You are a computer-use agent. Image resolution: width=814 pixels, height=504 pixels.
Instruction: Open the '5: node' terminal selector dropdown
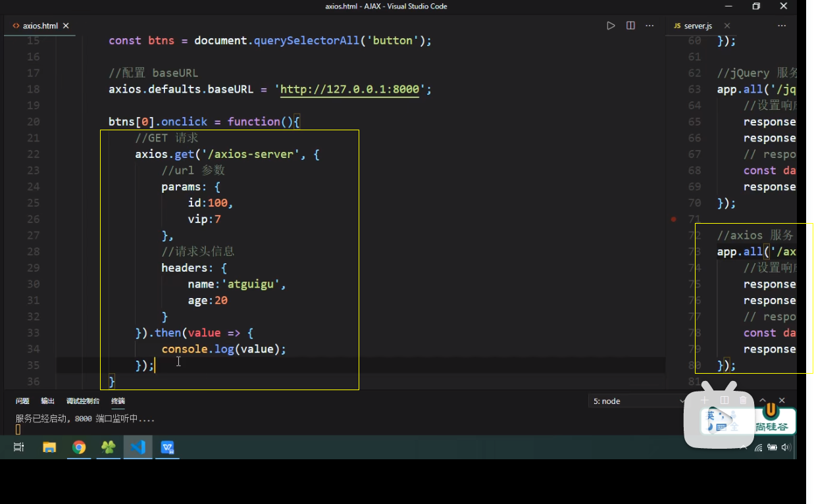tap(638, 401)
